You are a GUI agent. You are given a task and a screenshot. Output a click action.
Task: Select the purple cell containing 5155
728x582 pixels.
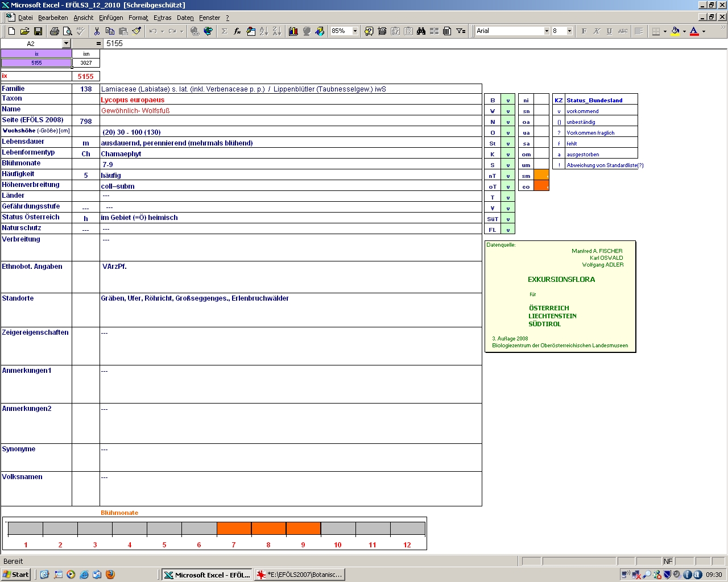click(x=36, y=63)
